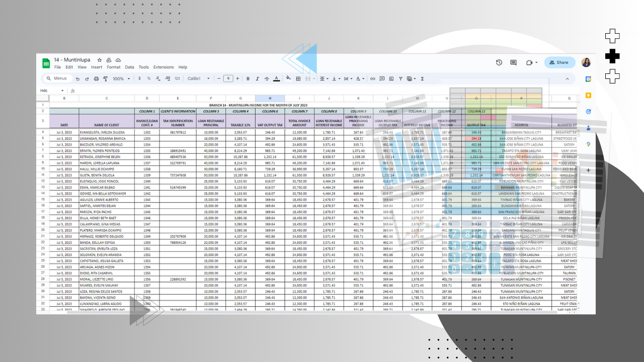
Task: Open text wrapping dropdown
Action: tap(348, 79)
